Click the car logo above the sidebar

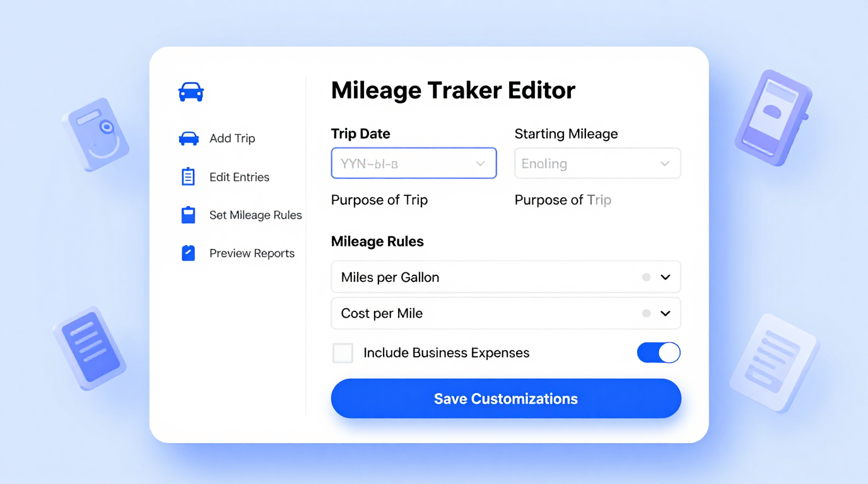point(190,90)
